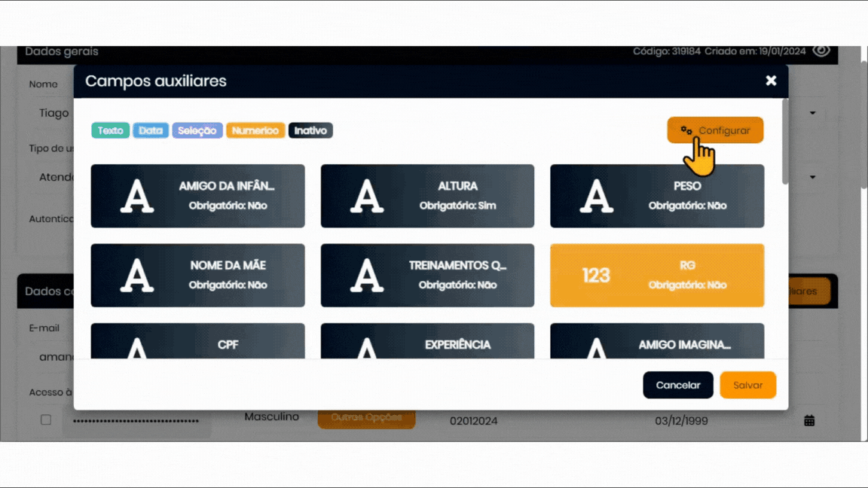Viewport: 868px width, 488px height.
Task: Select the Data filter tag
Action: (x=151, y=130)
